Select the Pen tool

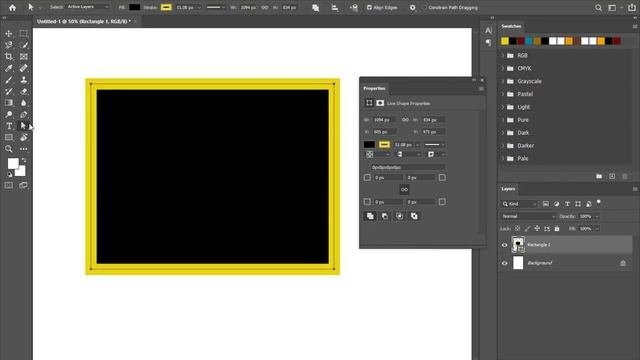tap(24, 114)
